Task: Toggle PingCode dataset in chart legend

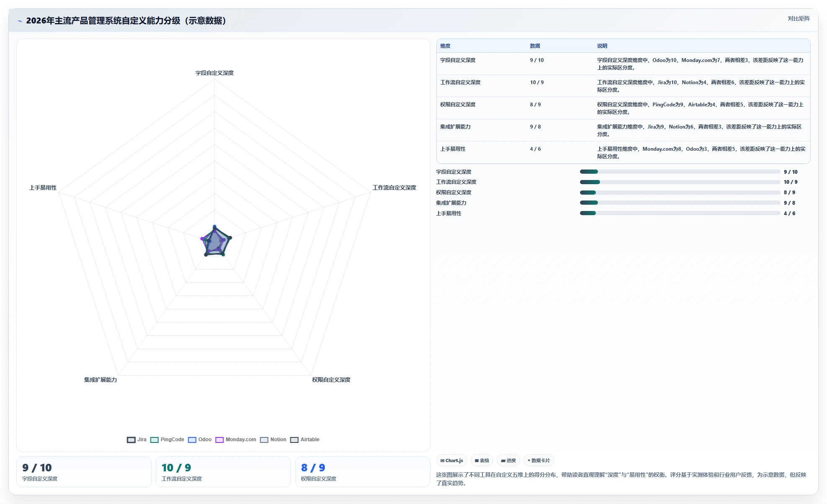Action: click(x=167, y=440)
